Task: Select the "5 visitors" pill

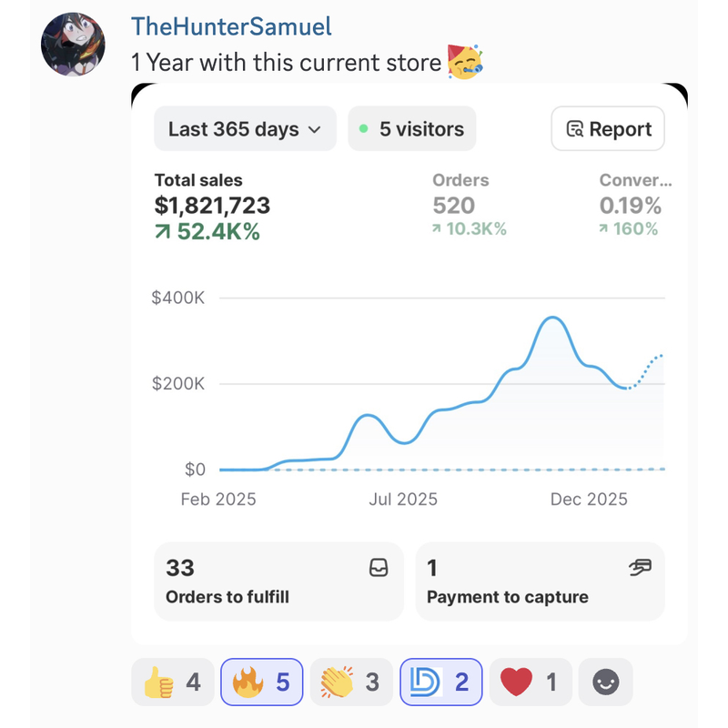Action: click(x=411, y=129)
